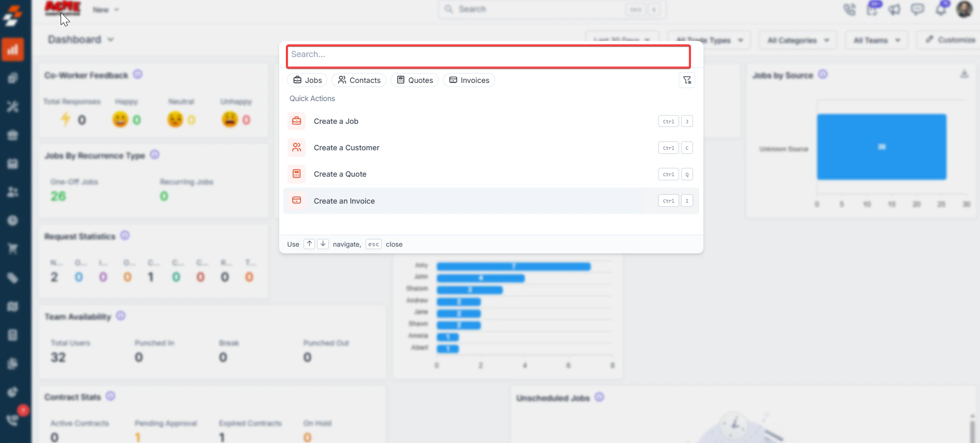Image resolution: width=980 pixels, height=443 pixels.
Task: Click the blue Unknown Source bar
Action: pos(882,147)
